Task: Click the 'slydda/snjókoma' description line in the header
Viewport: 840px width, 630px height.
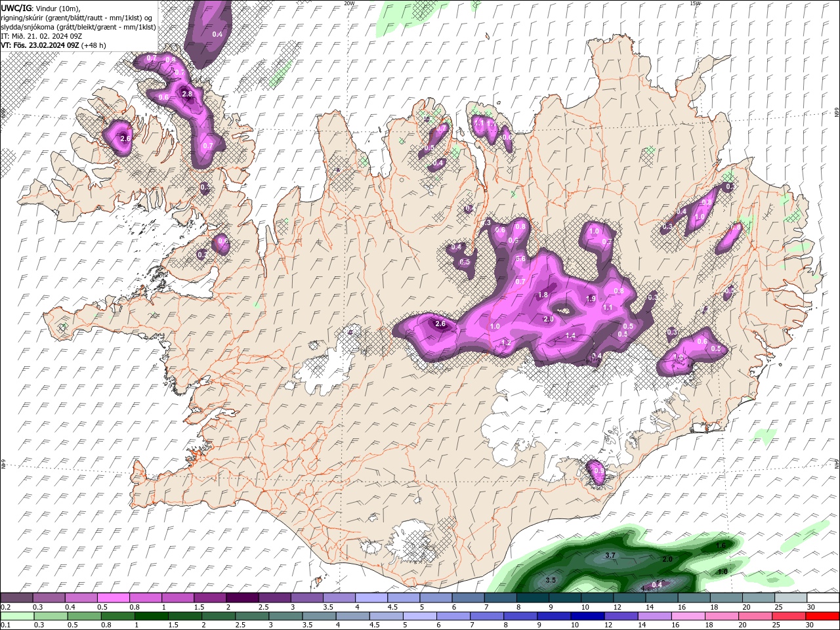Action: pyautogui.click(x=78, y=26)
